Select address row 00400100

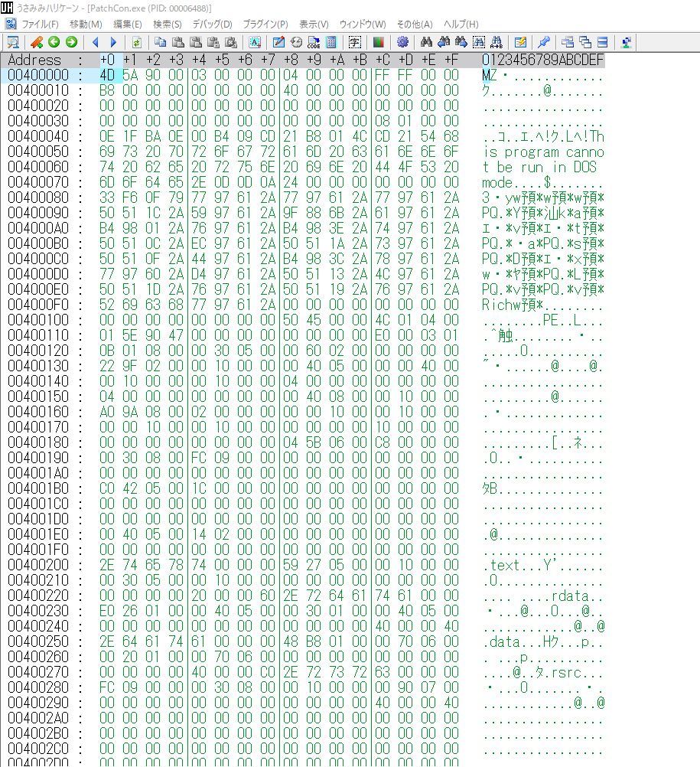(38, 320)
